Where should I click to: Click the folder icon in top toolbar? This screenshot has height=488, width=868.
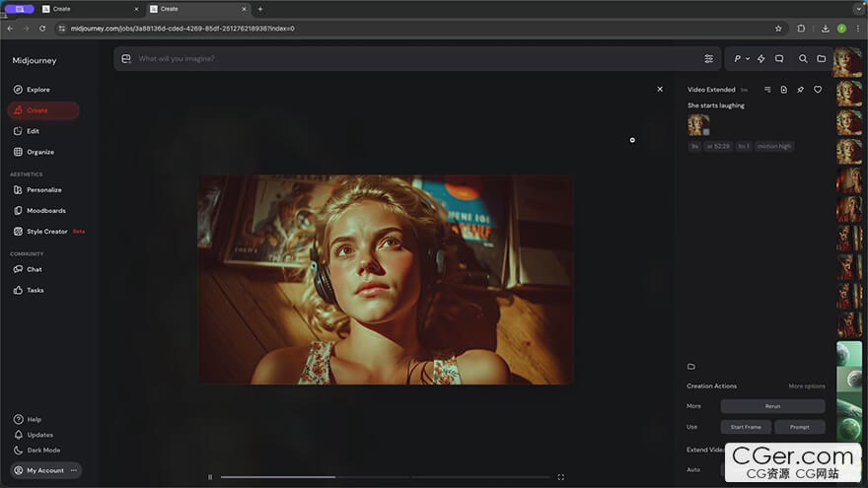click(x=821, y=59)
